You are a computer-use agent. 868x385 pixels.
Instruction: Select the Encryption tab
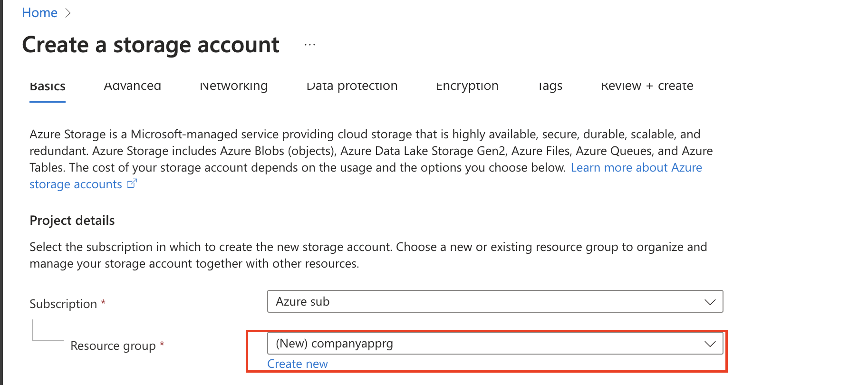pos(467,87)
